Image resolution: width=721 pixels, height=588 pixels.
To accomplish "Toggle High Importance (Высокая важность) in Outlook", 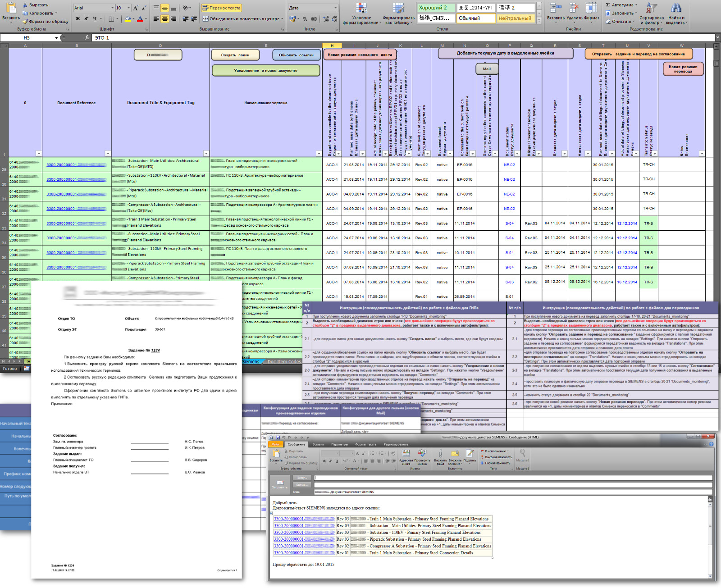I will (x=496, y=457).
